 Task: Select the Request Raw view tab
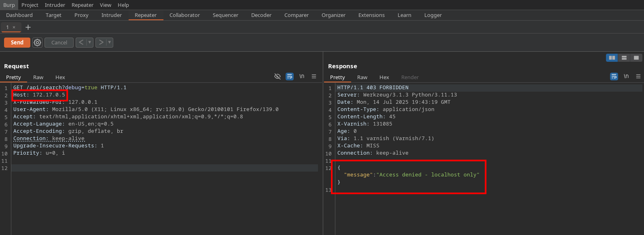[38, 77]
